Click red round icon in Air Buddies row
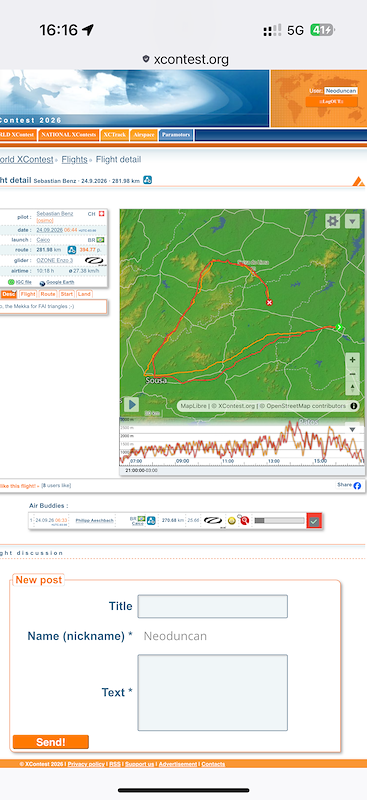This screenshot has width=367, height=800. click(x=244, y=520)
